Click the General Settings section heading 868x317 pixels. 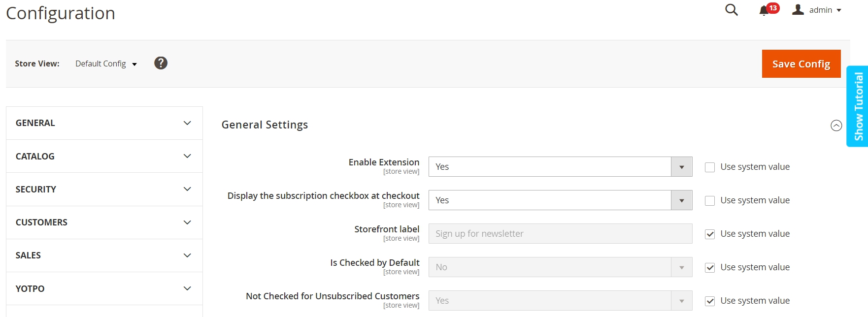265,125
